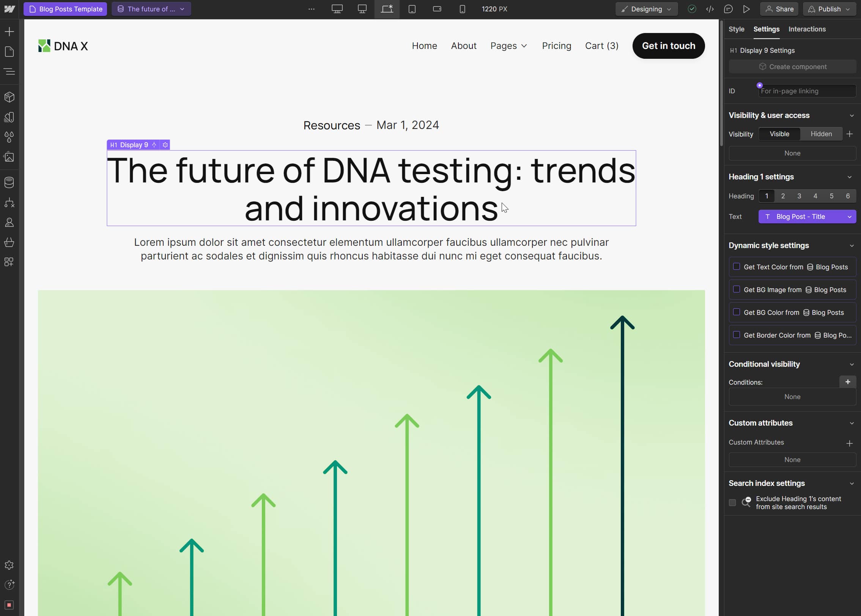This screenshot has height=616, width=861.
Task: Open the Style selectors droplets panel
Action: coord(9,137)
